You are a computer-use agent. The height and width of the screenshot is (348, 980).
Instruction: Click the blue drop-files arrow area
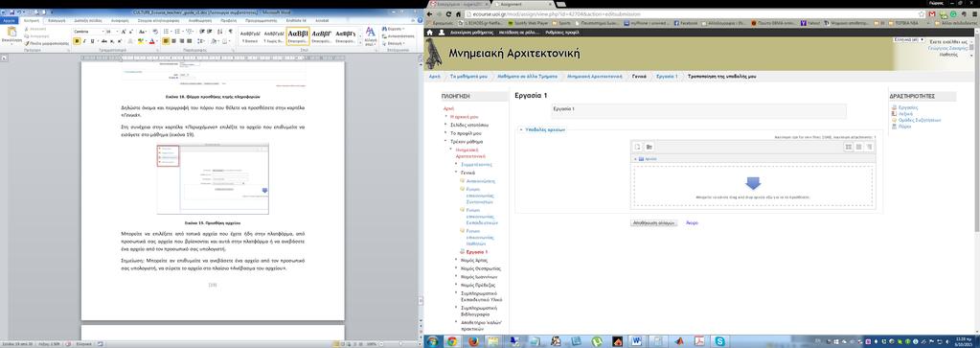coord(753,183)
